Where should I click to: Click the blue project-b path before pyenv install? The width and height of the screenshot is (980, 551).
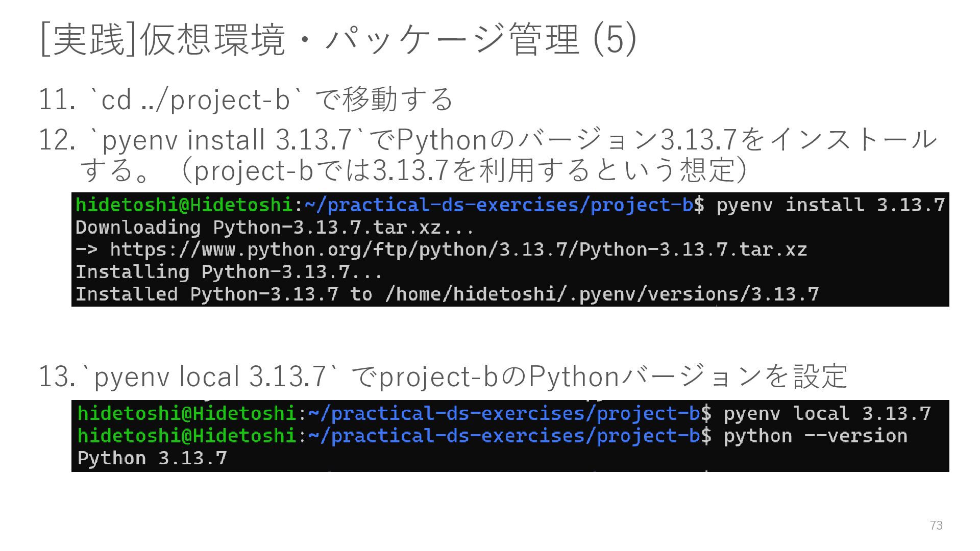pyautogui.click(x=499, y=205)
